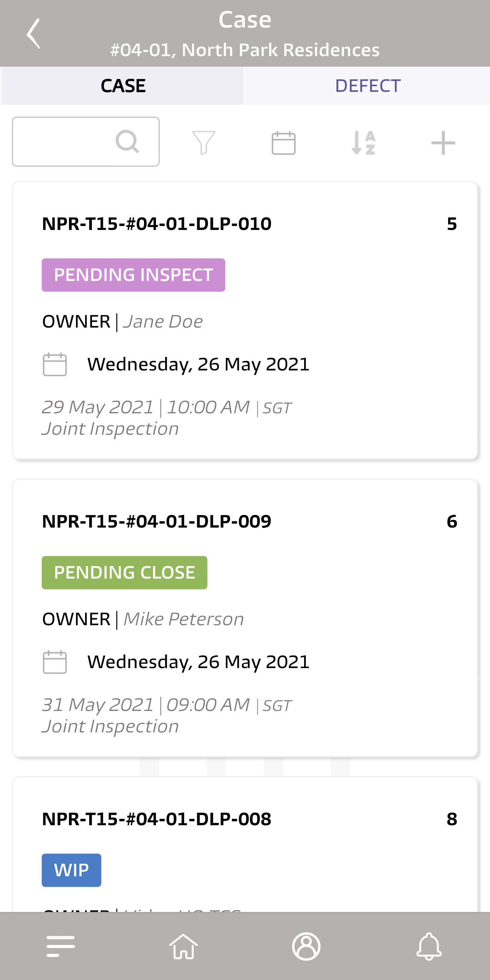The image size is (490, 980).
Task: Open notifications bell icon
Action: 429,946
